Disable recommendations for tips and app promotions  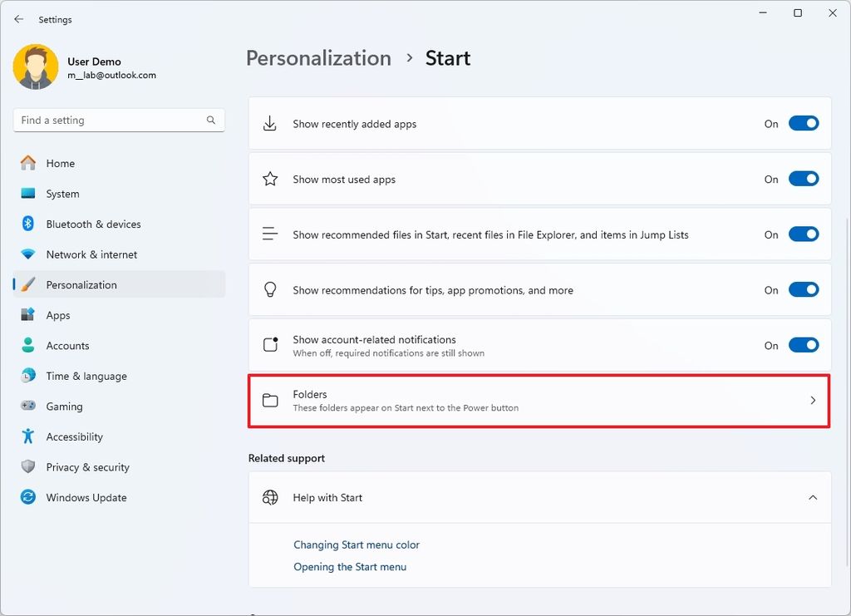pyautogui.click(x=803, y=289)
